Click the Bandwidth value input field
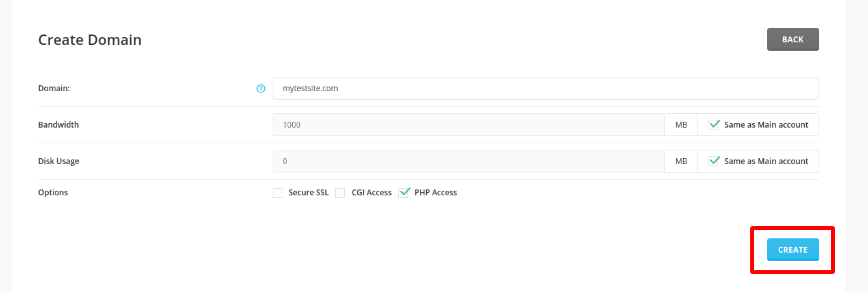868x293 pixels. [468, 125]
